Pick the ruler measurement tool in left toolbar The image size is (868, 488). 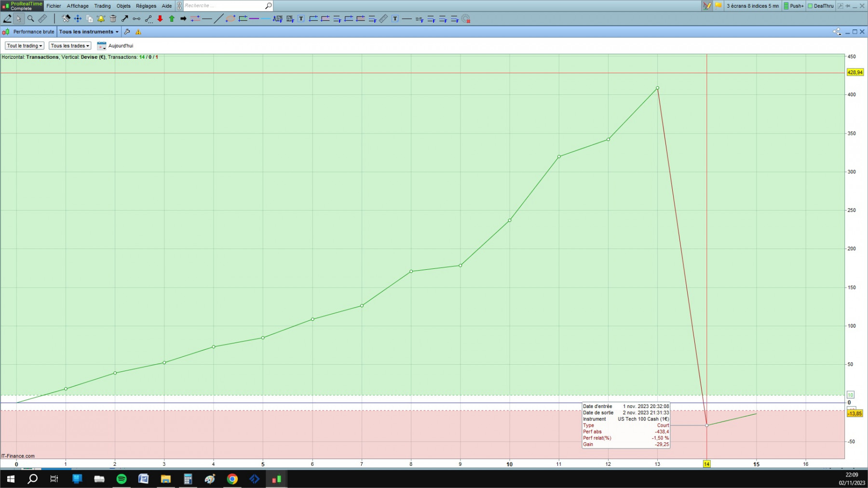pos(42,19)
